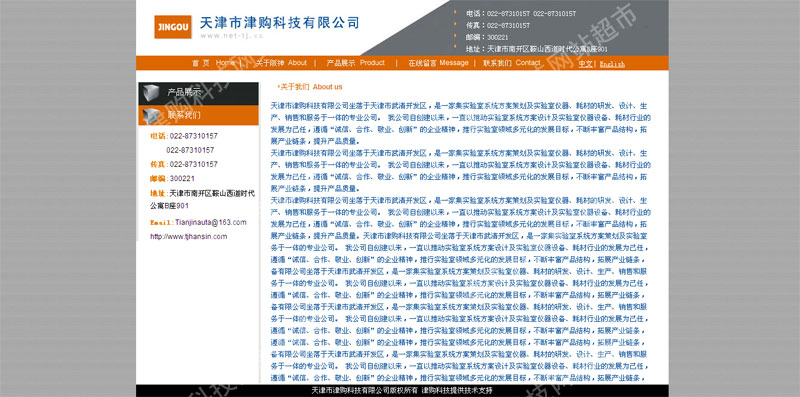Viewport: 800px width, 397px height.
Task: Open the 首页 Home menu item
Action: click(213, 63)
